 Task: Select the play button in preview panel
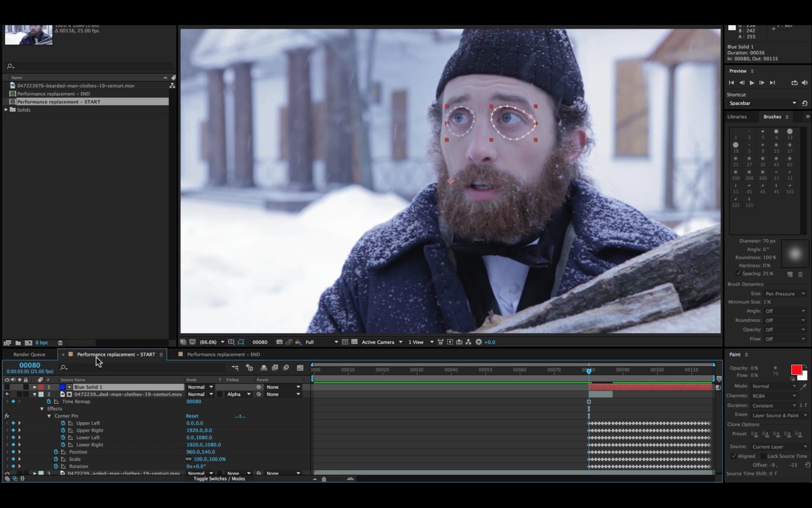point(751,83)
